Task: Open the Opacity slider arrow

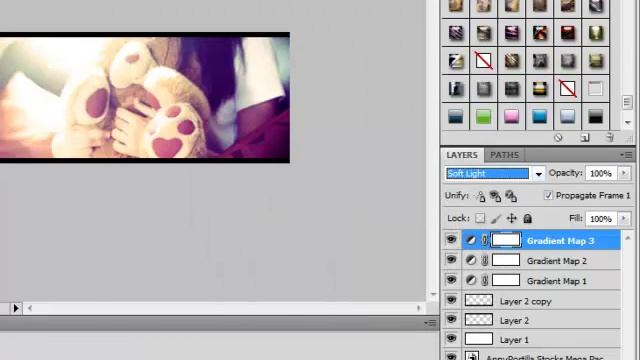Action: coord(624,173)
